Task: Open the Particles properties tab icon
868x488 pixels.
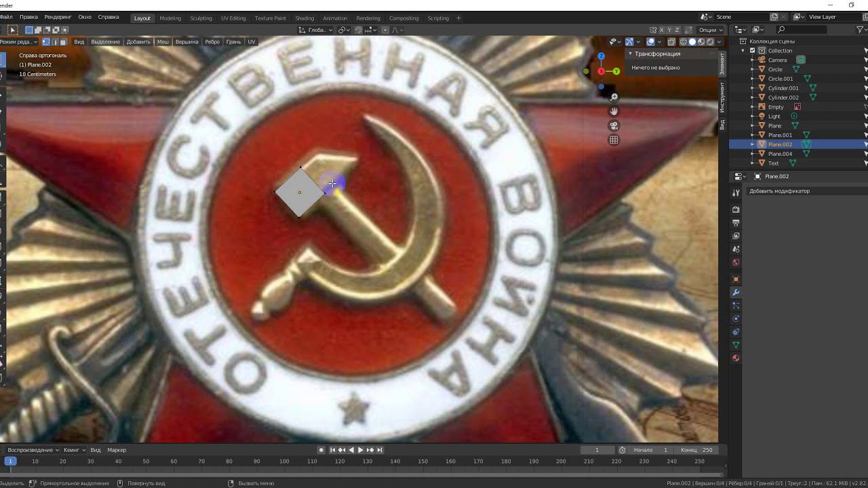Action: tap(736, 306)
